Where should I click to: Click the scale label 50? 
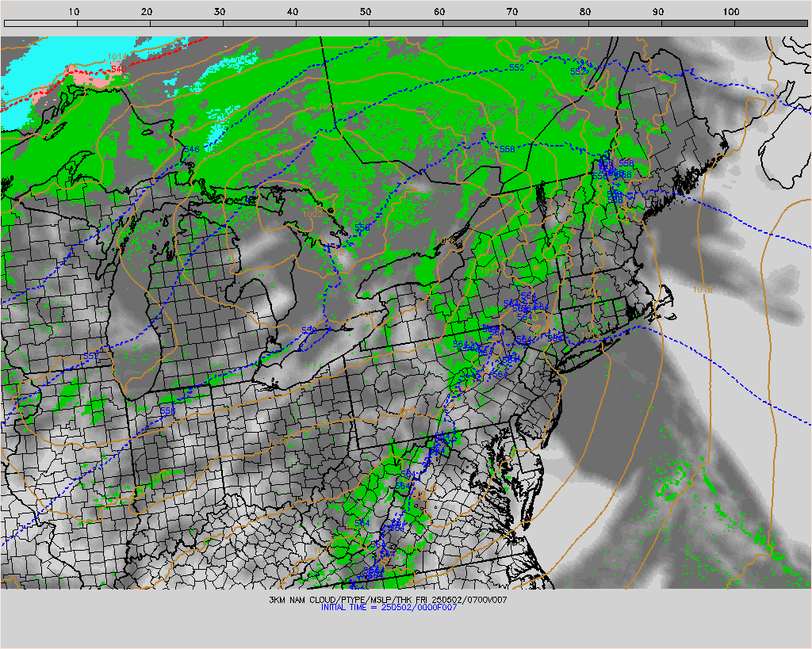click(366, 11)
